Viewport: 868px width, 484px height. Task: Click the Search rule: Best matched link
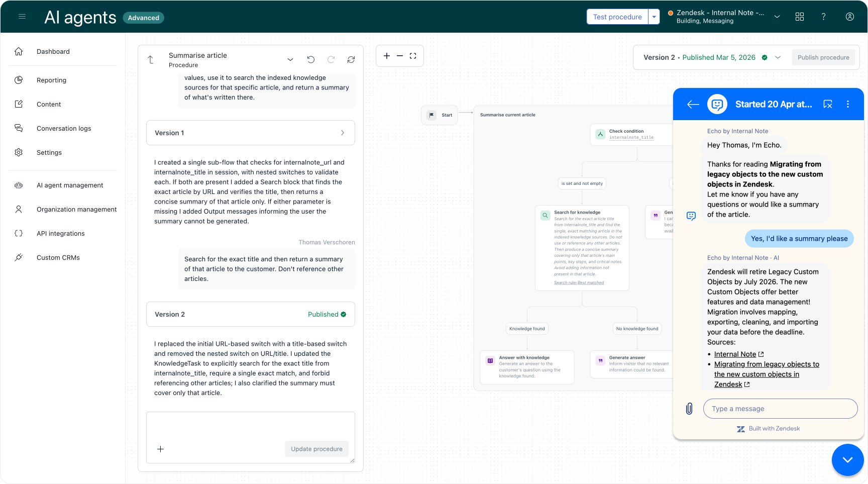579,282
